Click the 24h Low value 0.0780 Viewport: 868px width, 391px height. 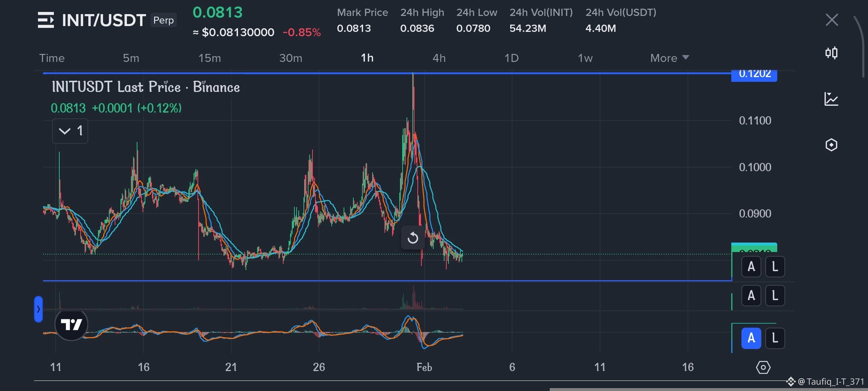point(473,28)
